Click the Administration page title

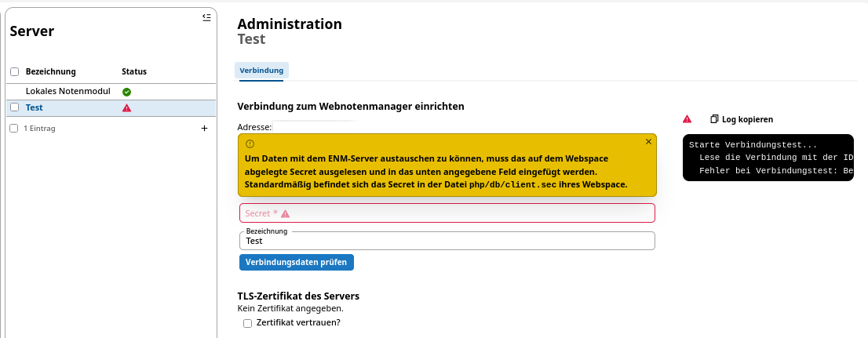pyautogui.click(x=290, y=24)
